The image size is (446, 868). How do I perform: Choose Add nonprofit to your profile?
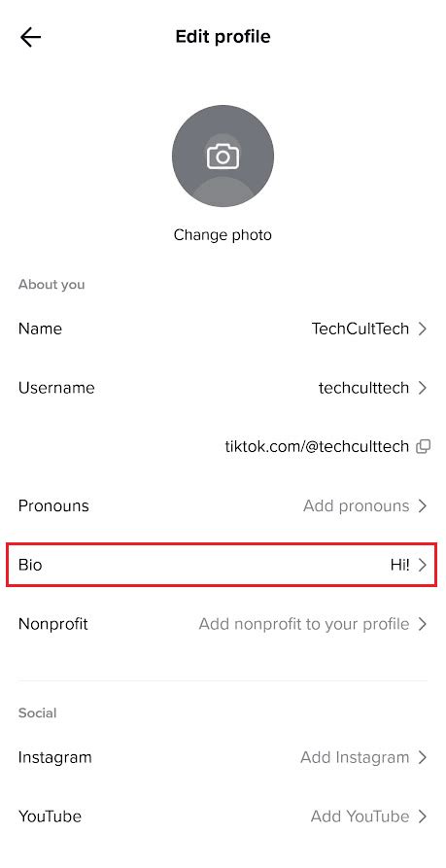point(304,624)
